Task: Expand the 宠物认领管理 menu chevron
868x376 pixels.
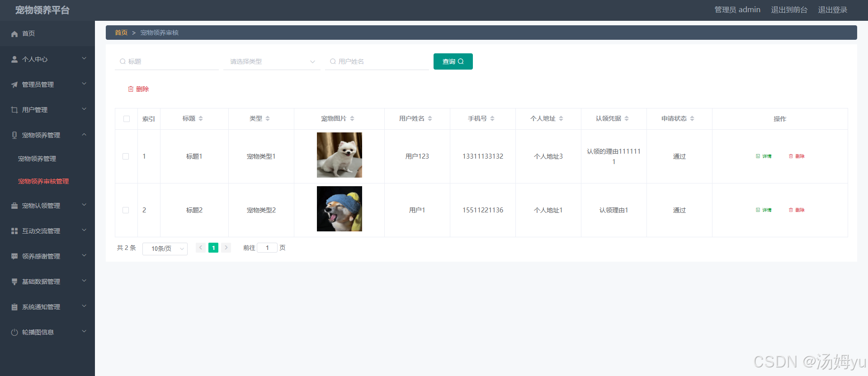Action: tap(84, 205)
